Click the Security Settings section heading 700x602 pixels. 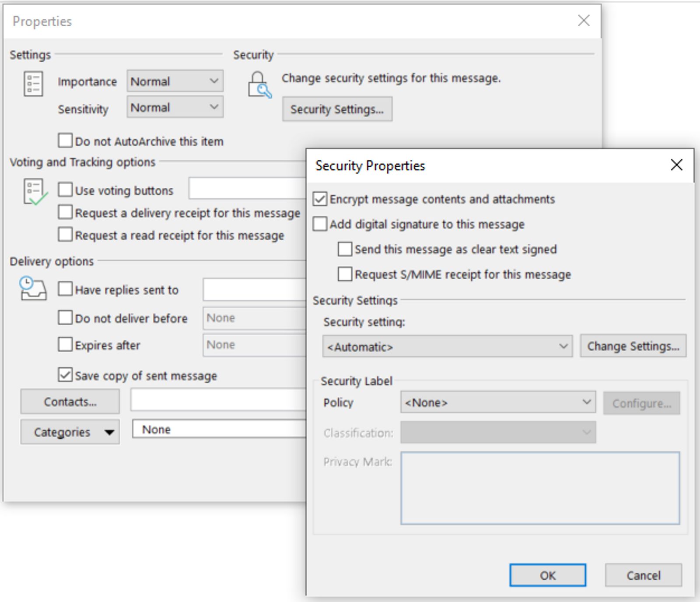[355, 300]
